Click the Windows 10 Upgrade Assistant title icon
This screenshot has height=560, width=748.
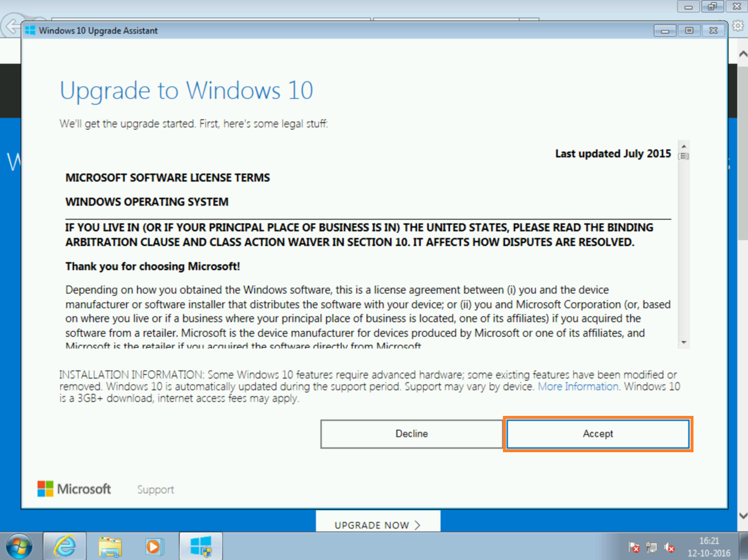click(30, 30)
